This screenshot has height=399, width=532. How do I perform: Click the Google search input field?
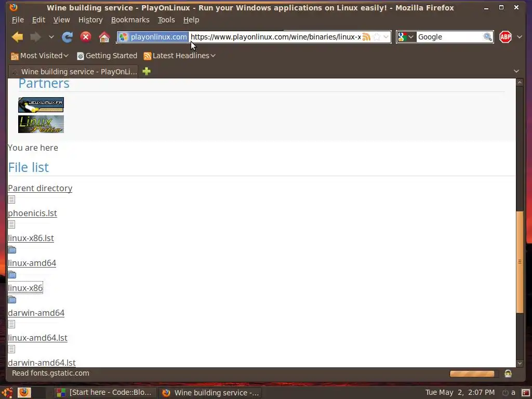449,37
